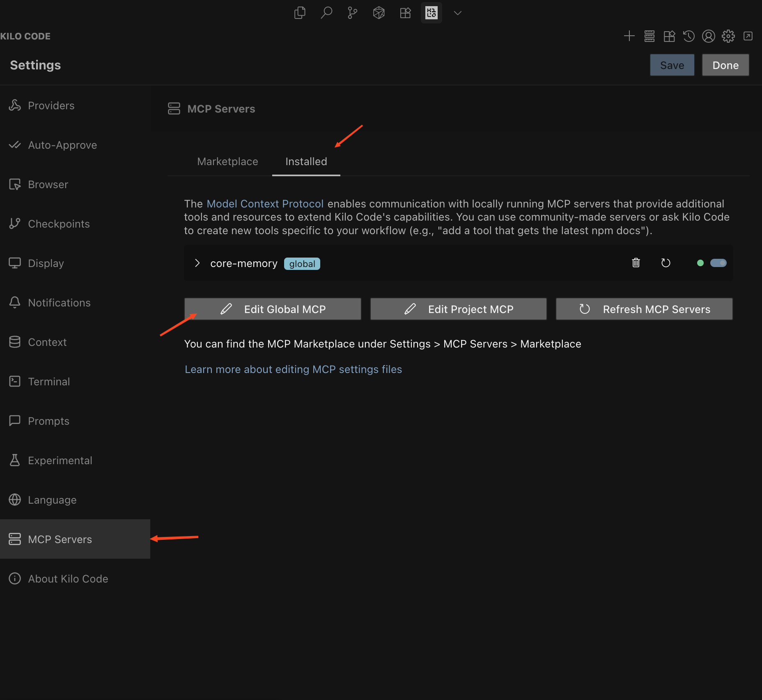Open Providers settings section
Viewport: 762px width, 700px height.
coord(51,106)
